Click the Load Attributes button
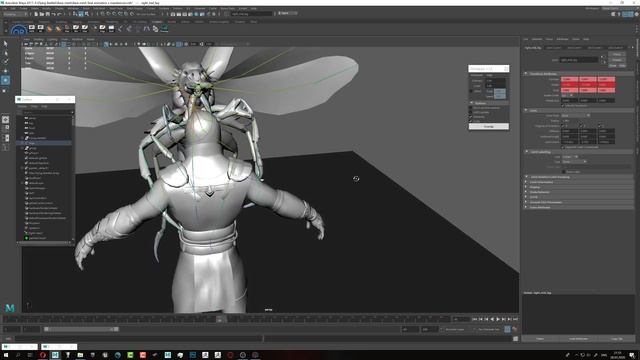Image resolution: width=640 pixels, height=360 pixels. click(578, 339)
